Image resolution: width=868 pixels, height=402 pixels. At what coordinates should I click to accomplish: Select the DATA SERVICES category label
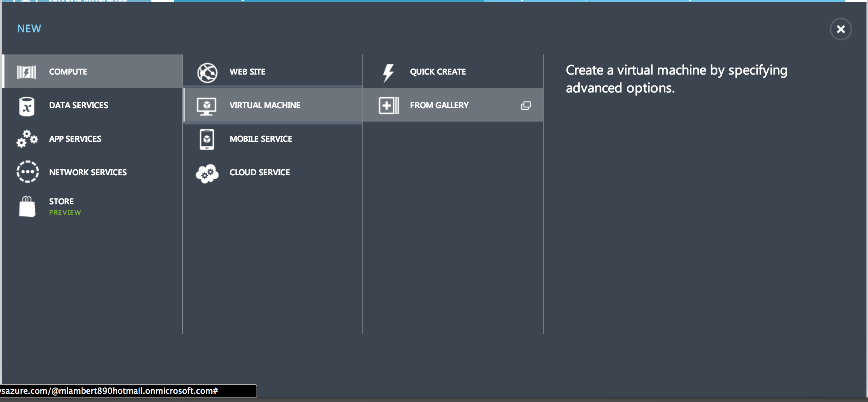[78, 105]
